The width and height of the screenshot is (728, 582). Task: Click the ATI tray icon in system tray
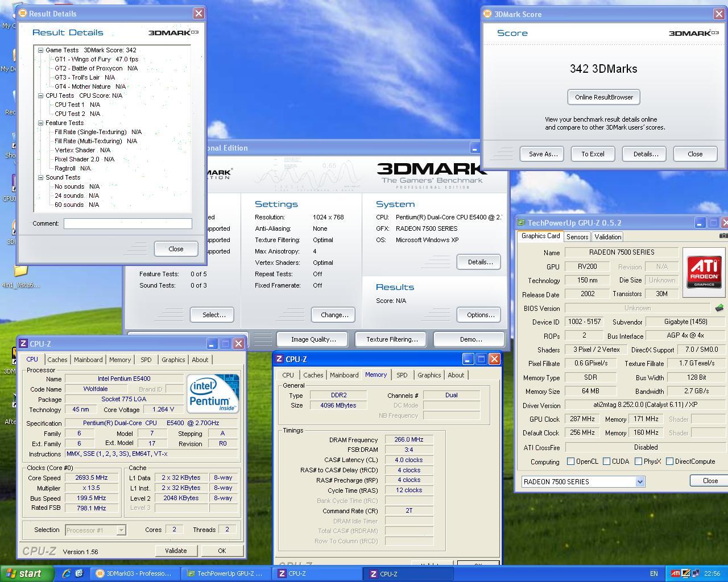point(676,573)
